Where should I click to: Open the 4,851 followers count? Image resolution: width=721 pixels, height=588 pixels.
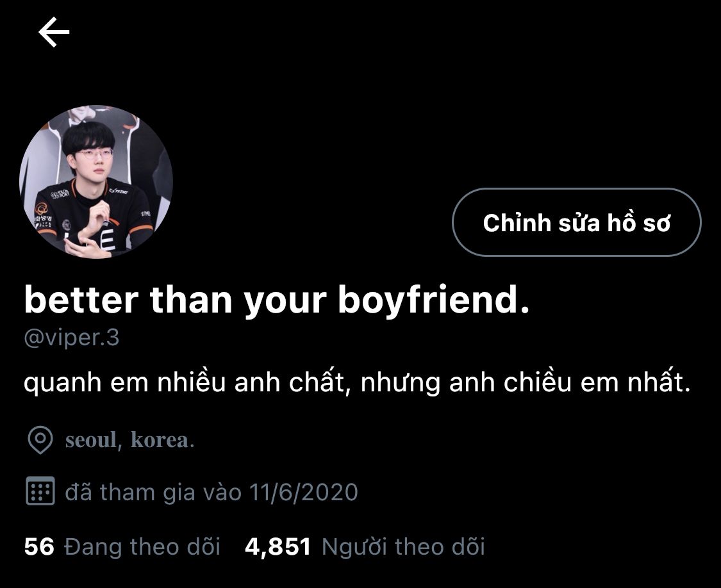pyautogui.click(x=278, y=547)
